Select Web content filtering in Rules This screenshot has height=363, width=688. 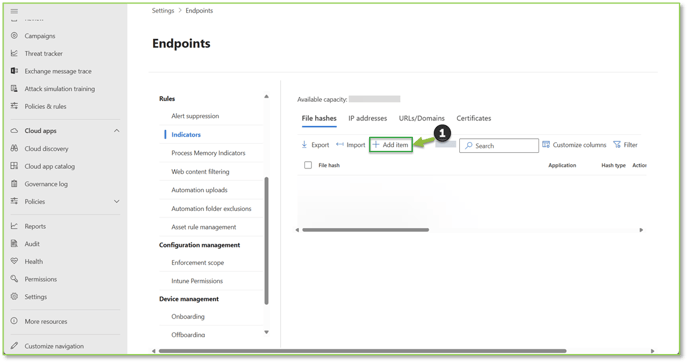200,172
